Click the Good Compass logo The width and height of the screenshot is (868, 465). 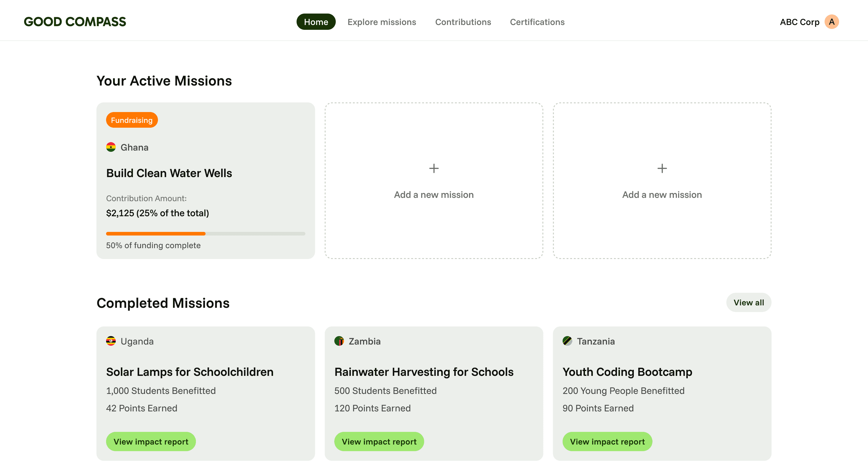[75, 22]
